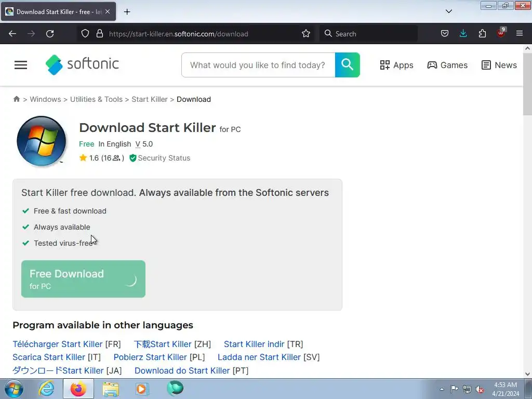
Task: Open the uBlock Origin extension icon
Action: pos(501,33)
